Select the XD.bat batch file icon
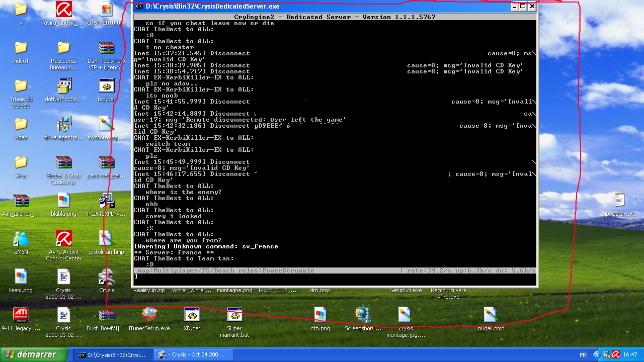The height and width of the screenshot is (362, 644). point(192,315)
